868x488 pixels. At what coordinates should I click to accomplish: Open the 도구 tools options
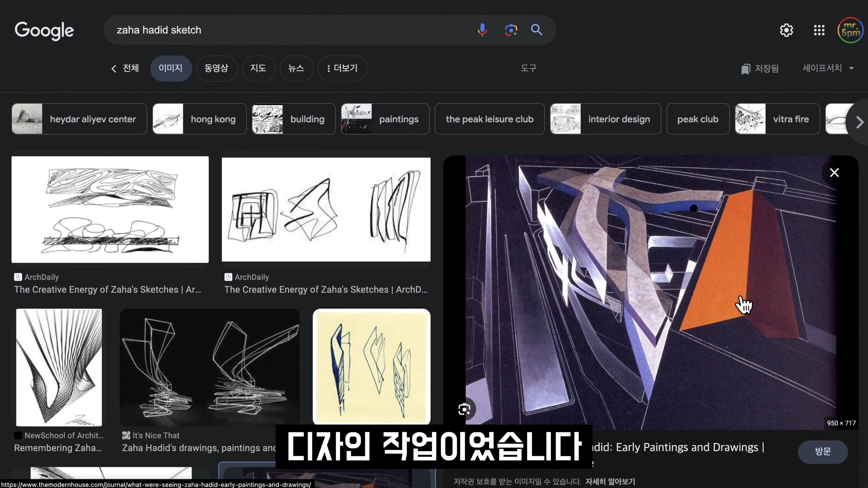click(528, 68)
